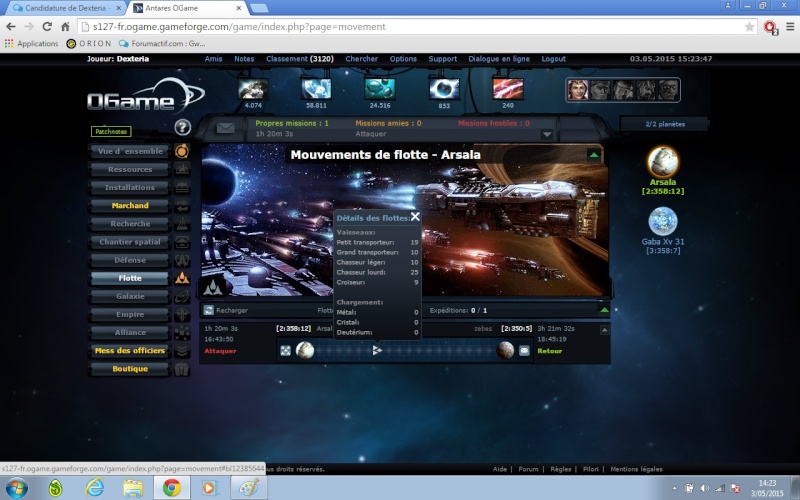Reload the page with the browser refresh button
Viewport: 800px width, 500px height.
point(47,27)
